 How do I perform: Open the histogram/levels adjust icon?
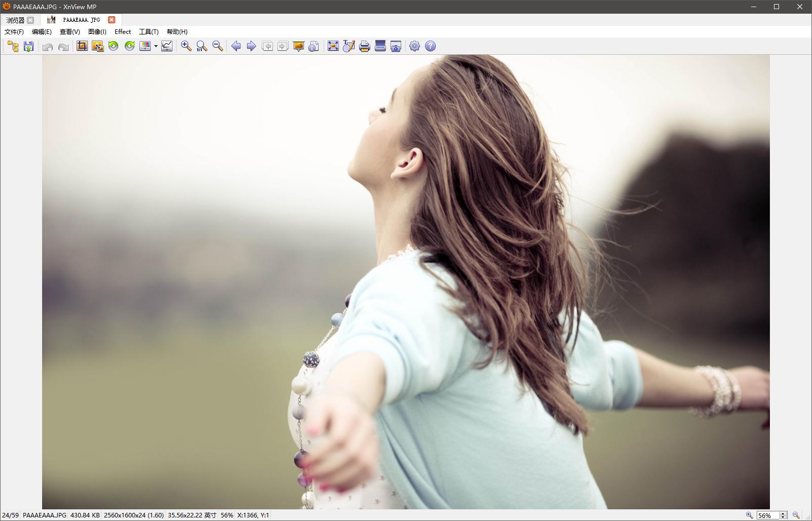coord(167,46)
